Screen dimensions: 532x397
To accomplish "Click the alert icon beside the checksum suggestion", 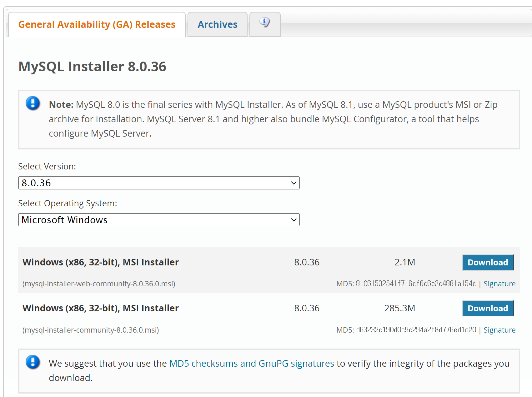I will pyautogui.click(x=33, y=362).
